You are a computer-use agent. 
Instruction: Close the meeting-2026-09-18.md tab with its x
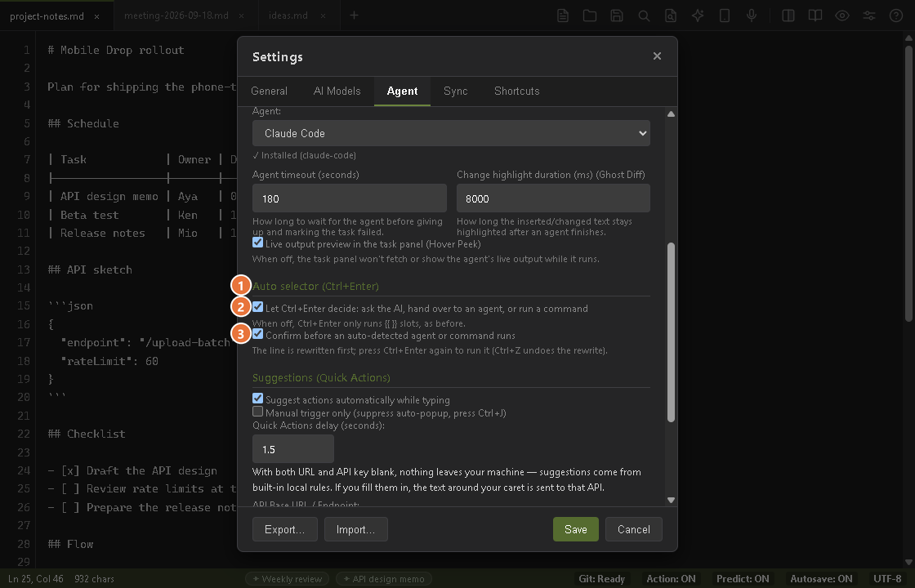tap(242, 16)
